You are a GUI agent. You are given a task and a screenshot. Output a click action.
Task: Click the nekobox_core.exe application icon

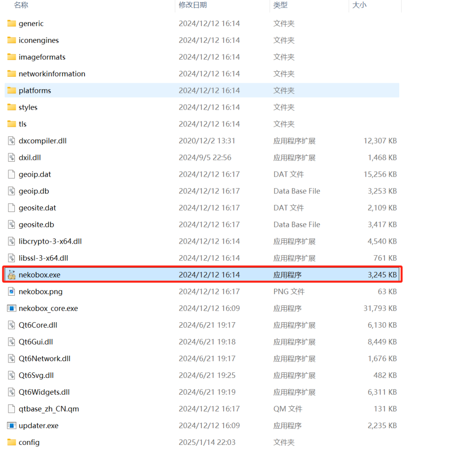tap(12, 308)
